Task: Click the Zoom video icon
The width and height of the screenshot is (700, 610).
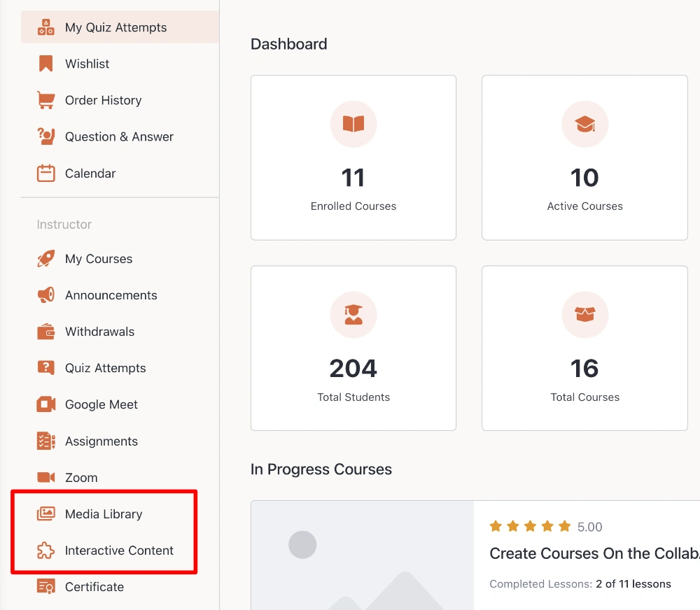Action: 45,477
